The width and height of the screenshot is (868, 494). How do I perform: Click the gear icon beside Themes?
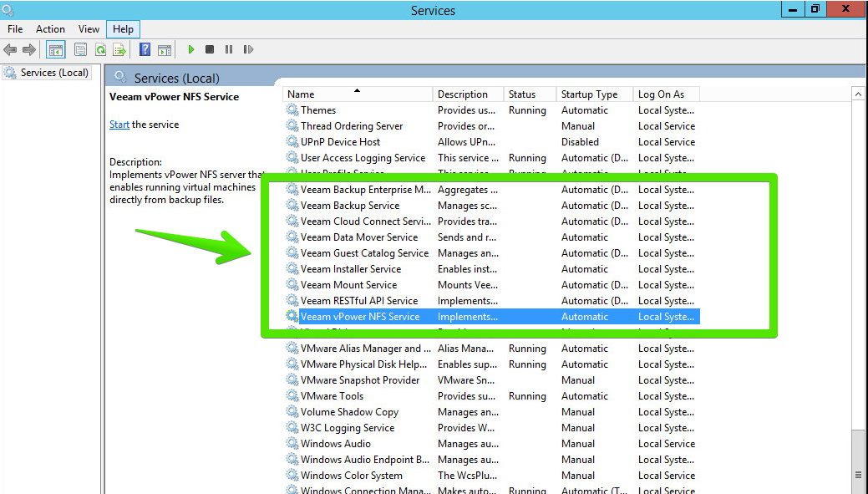292,109
